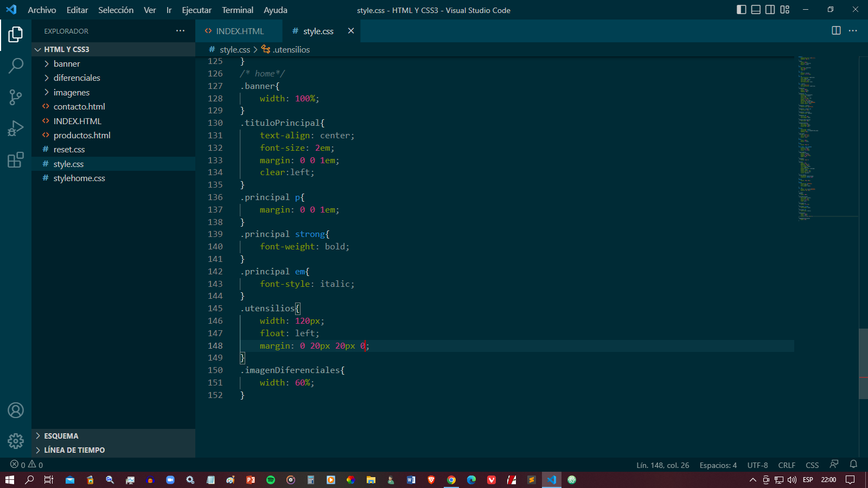Switch to the INDEX.HTML editor tab
The height and width of the screenshot is (488, 868).
[x=239, y=31]
